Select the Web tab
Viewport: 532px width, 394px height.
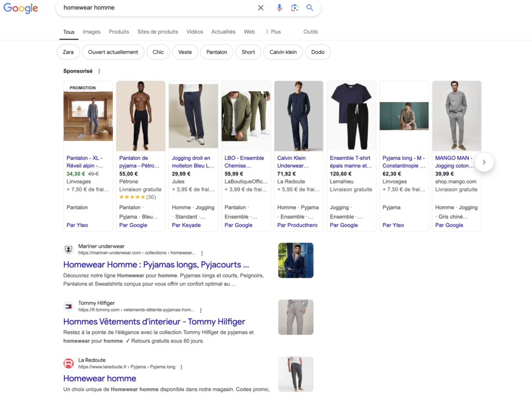[249, 32]
